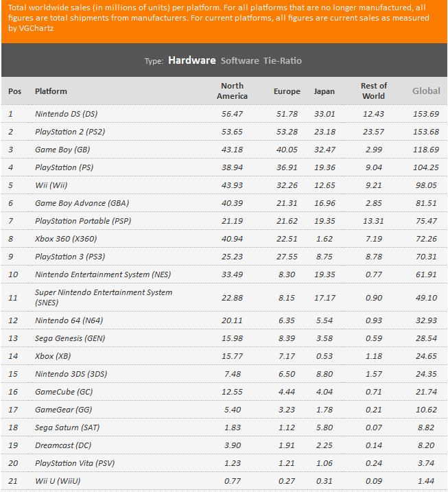Select SNES Japan value 17.17
Screen dimensions: 448x492
click(325, 298)
